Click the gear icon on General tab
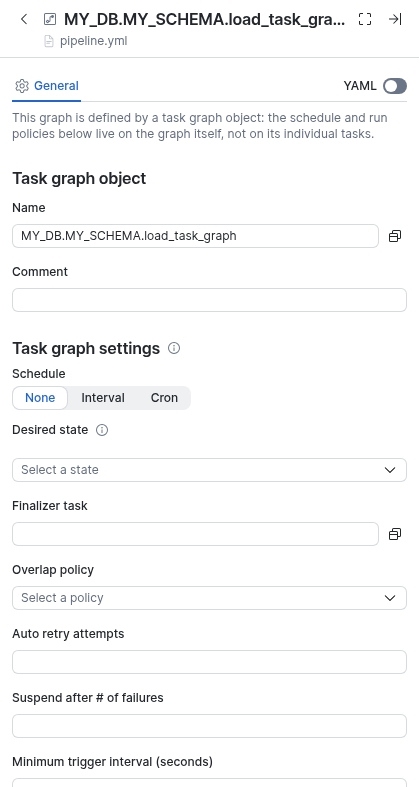This screenshot has width=420, height=787. (22, 86)
